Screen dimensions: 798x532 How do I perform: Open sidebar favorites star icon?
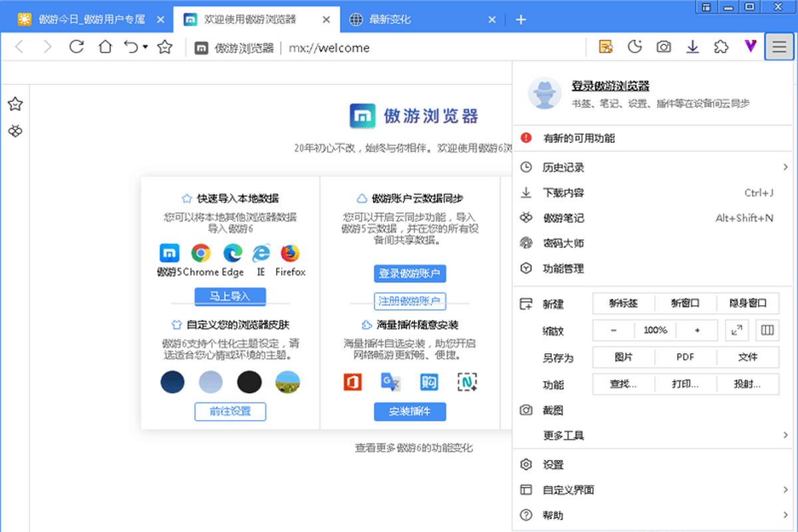(15, 104)
